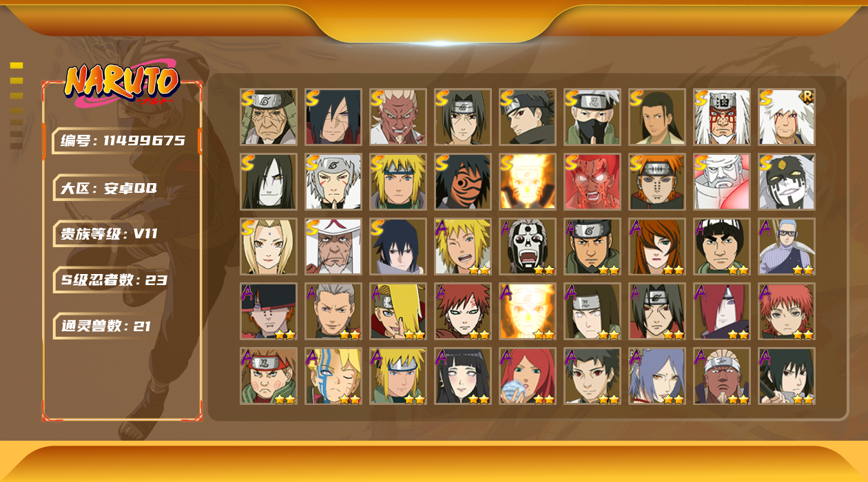Select the Madara Uchiha S-rank portrait
Viewport: 868px width, 482px height.
click(333, 117)
